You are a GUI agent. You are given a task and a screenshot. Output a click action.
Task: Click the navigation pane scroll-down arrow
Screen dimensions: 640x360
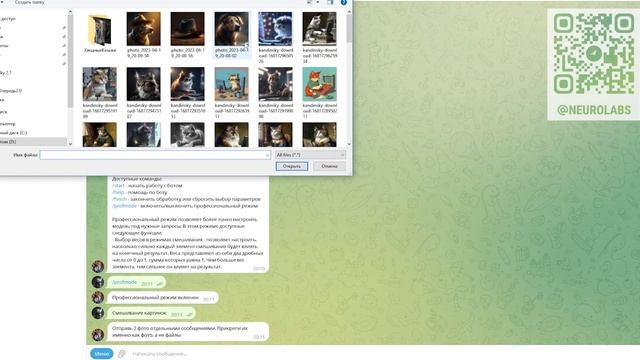click(70, 144)
